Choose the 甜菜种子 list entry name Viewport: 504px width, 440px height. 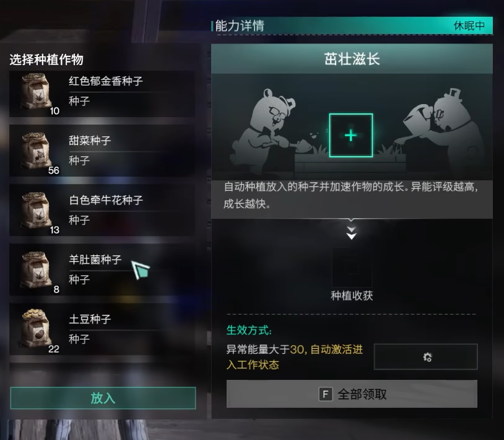(90, 140)
